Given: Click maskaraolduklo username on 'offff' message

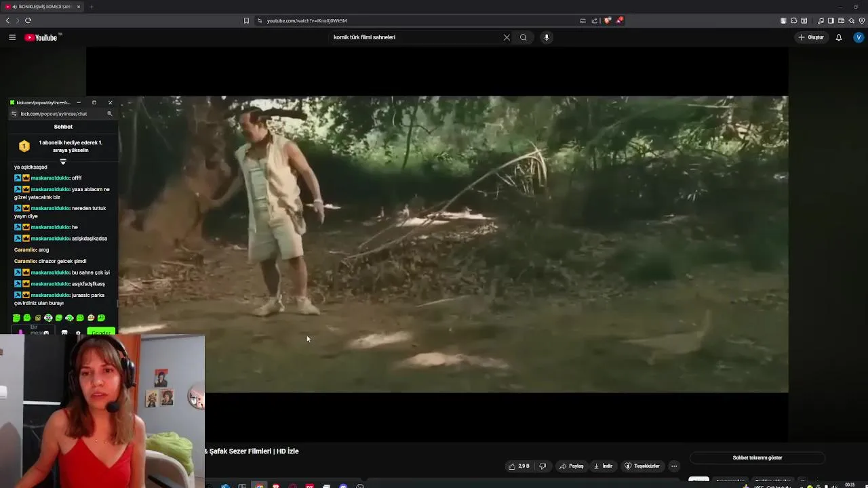Looking at the screenshot, I should coord(50,178).
